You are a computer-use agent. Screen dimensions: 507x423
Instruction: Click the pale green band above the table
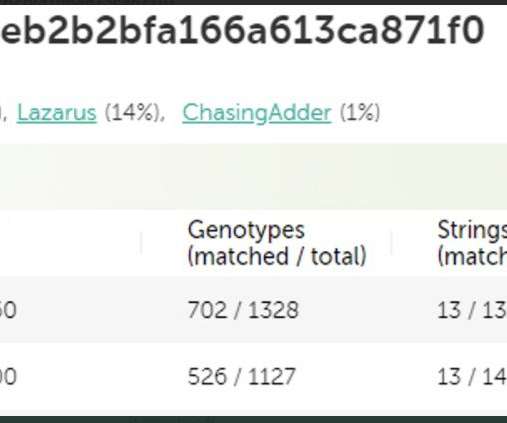point(253,176)
